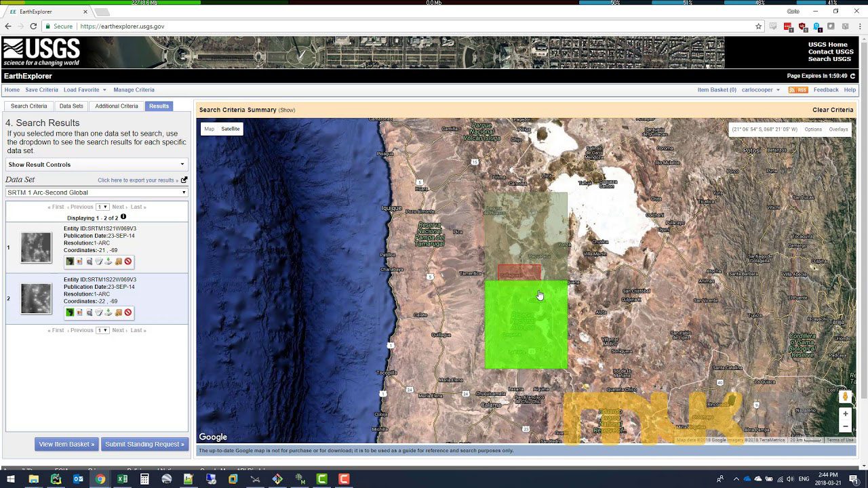Viewport: 868px width, 488px height.
Task: Click the orange RSS feed icon
Action: click(797, 90)
